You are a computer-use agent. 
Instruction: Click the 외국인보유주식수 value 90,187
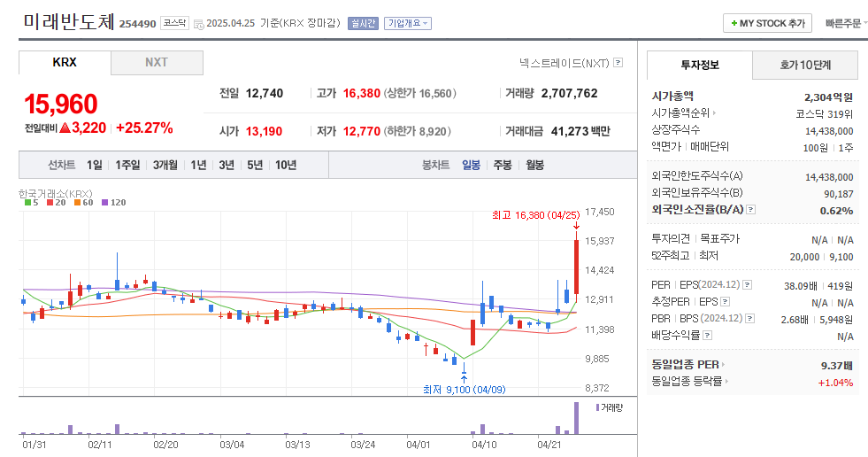click(839, 194)
